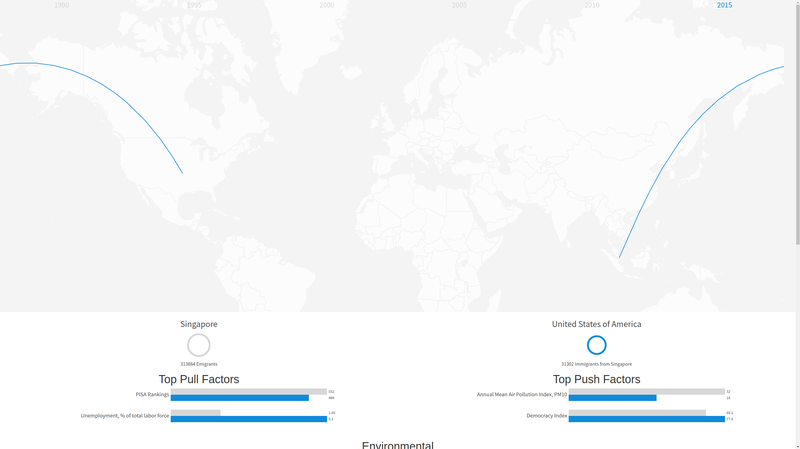Click the blue Unemployment bar
The width and height of the screenshot is (800, 449).
[248, 419]
